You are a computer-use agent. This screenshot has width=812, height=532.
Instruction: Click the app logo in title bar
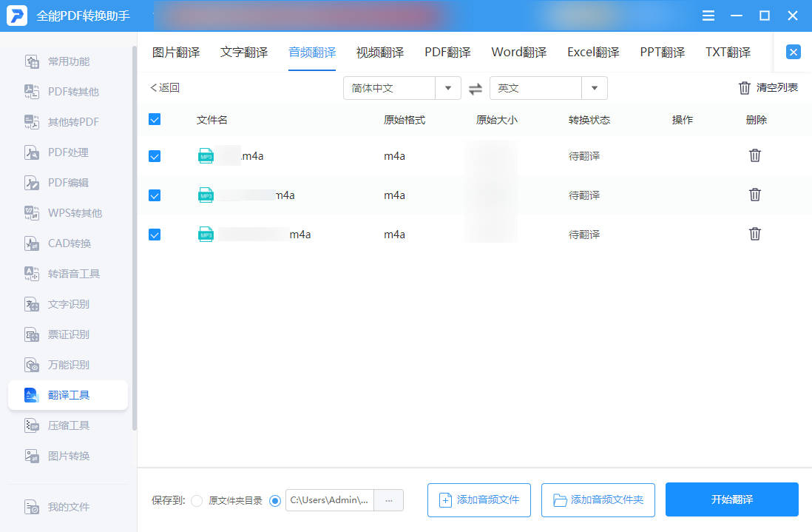(16, 16)
